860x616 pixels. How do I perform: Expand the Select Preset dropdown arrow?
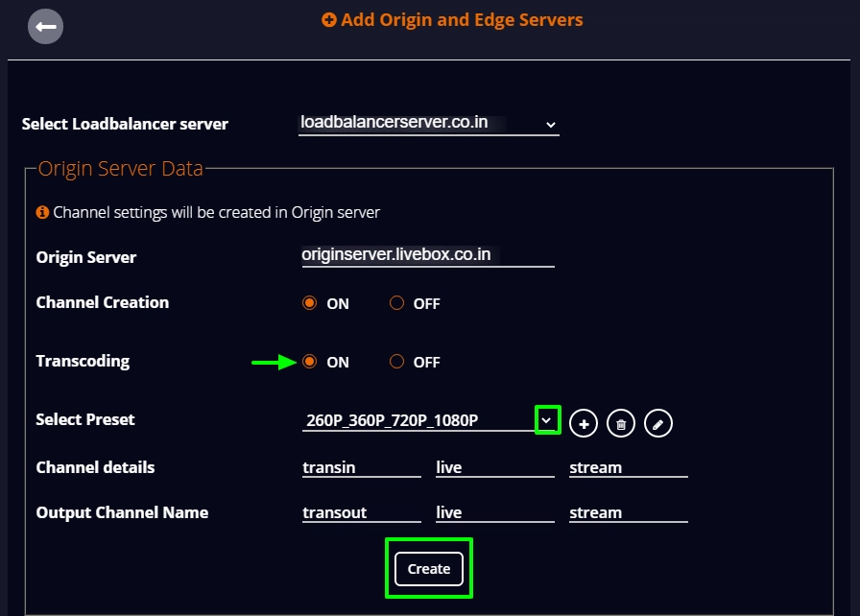[547, 420]
